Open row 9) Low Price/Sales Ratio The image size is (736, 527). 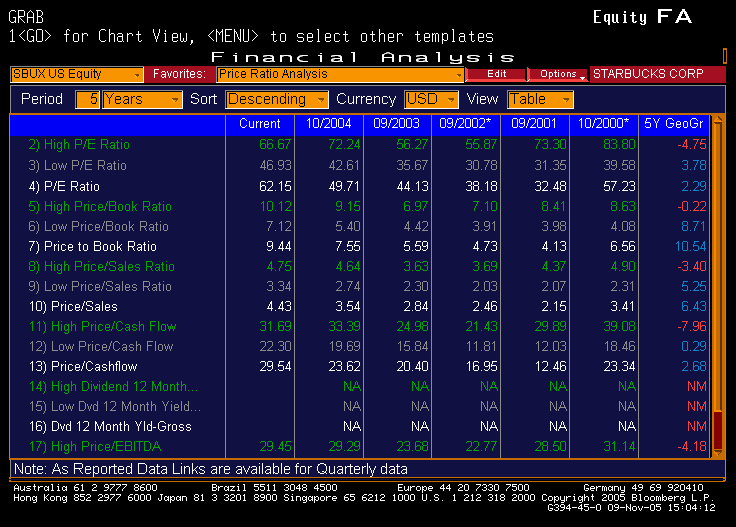100,287
